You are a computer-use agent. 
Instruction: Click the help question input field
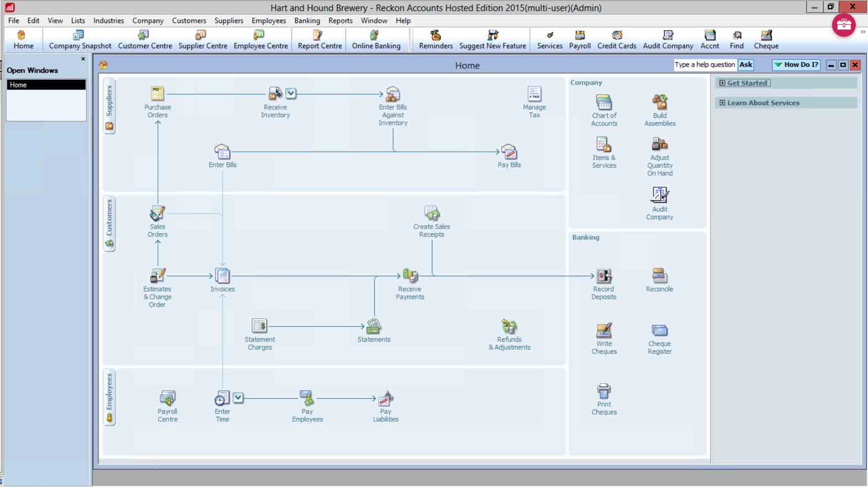click(704, 65)
